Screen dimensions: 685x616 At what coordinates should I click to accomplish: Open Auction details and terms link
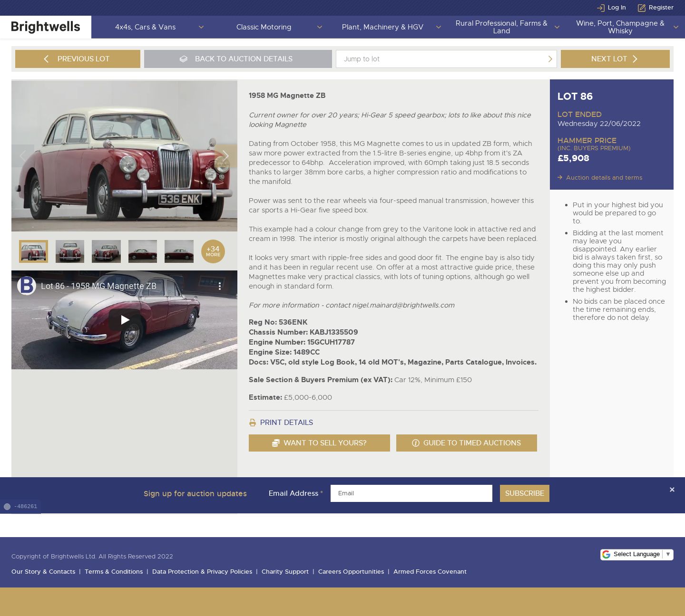604,178
